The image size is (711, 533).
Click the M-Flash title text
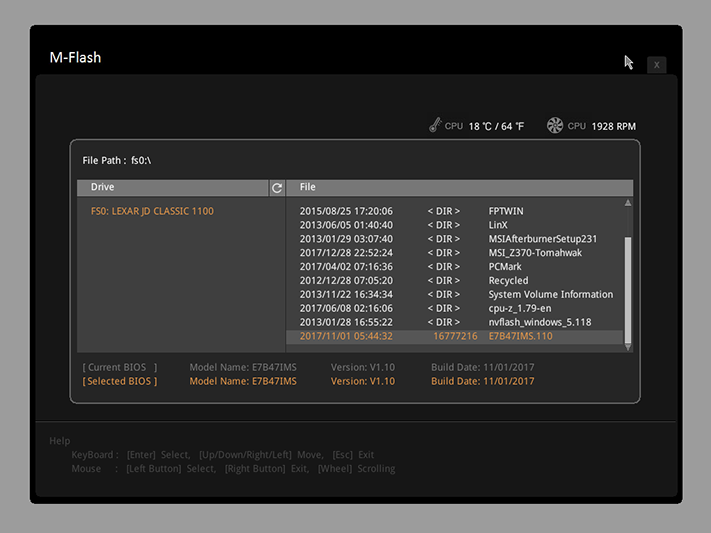tap(75, 58)
